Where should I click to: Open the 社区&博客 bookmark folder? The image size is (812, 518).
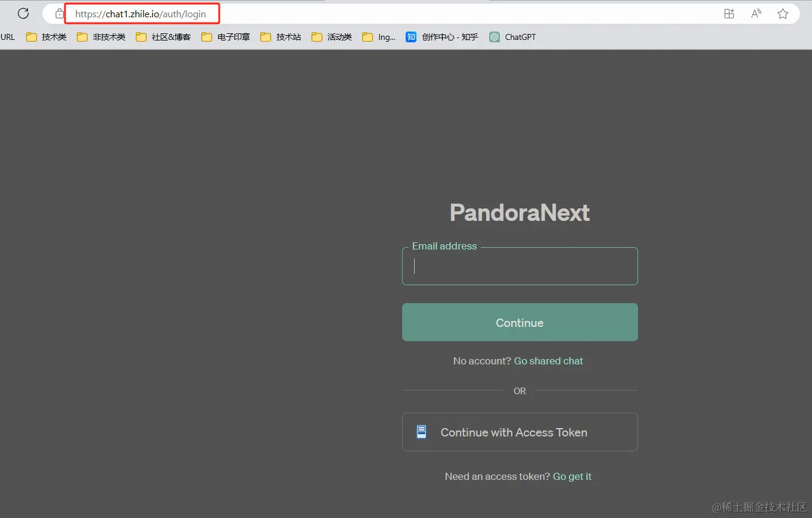[163, 37]
